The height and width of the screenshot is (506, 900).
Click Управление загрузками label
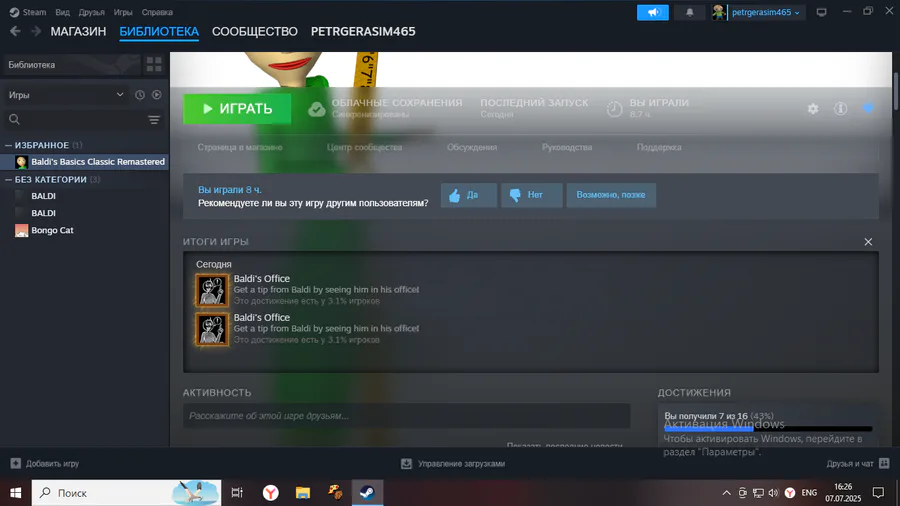pyautogui.click(x=461, y=464)
